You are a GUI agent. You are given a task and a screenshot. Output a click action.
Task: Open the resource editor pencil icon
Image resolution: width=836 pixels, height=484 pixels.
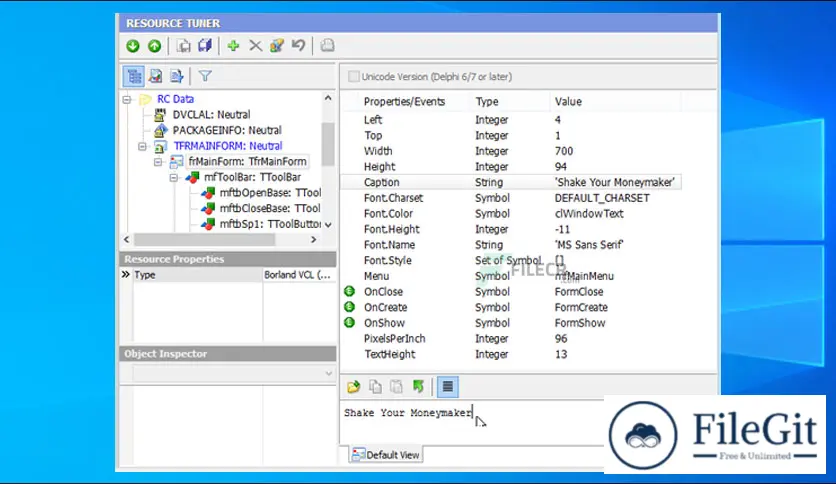pos(277,46)
